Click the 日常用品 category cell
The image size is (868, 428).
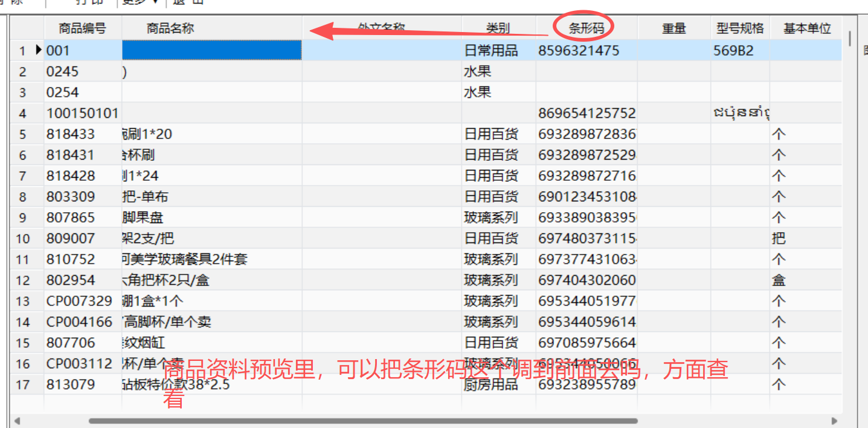[x=499, y=50]
